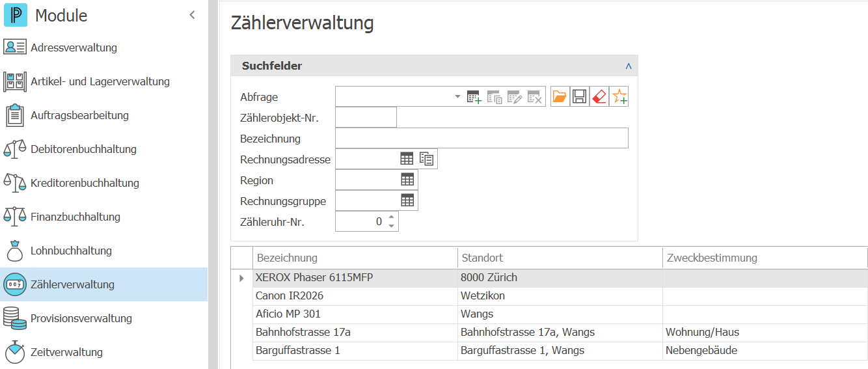868x369 pixels.
Task: Edit query via pencil table icon
Action: coord(515,97)
